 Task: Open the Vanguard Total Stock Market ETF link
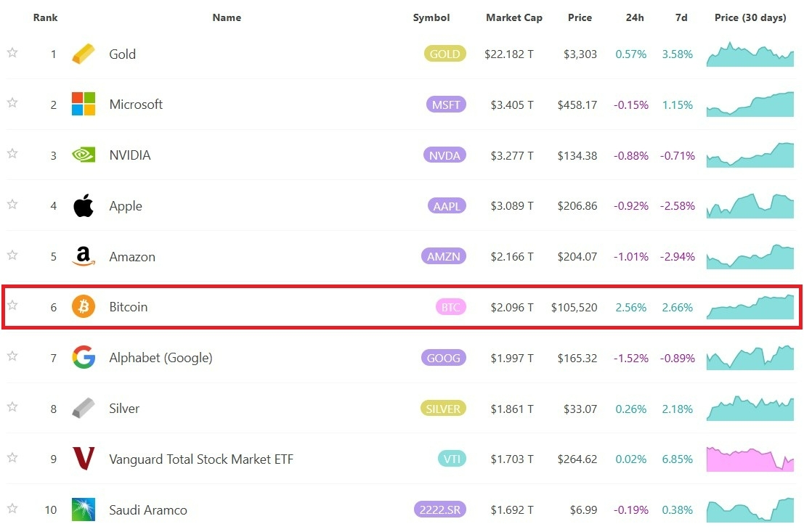coord(201,459)
